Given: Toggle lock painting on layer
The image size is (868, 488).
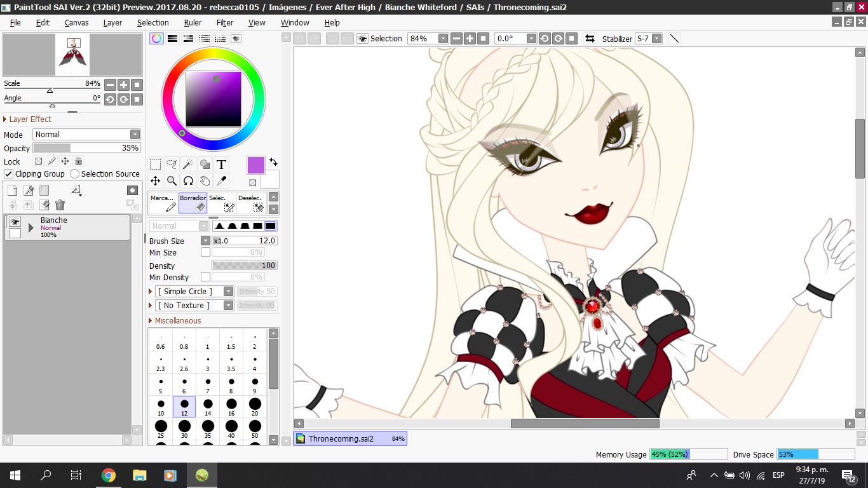Looking at the screenshot, I should [51, 161].
